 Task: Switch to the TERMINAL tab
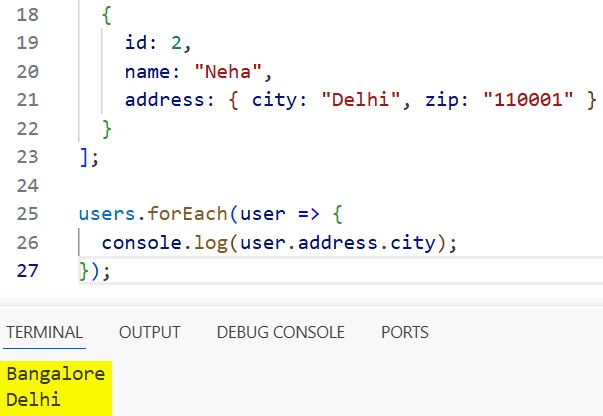(x=45, y=332)
